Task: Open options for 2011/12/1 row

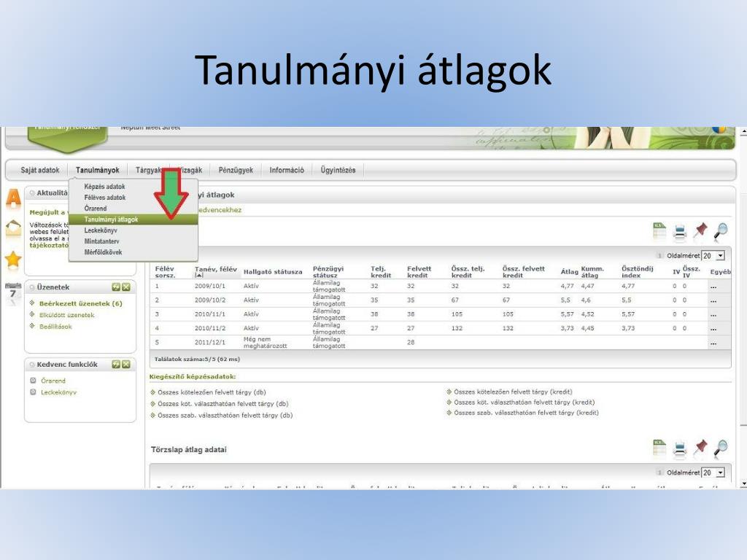Action: click(x=713, y=343)
